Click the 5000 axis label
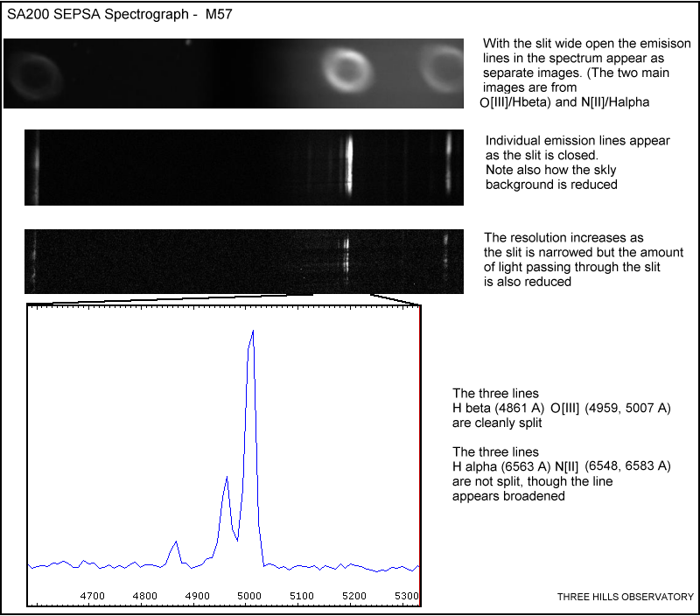 [x=249, y=596]
